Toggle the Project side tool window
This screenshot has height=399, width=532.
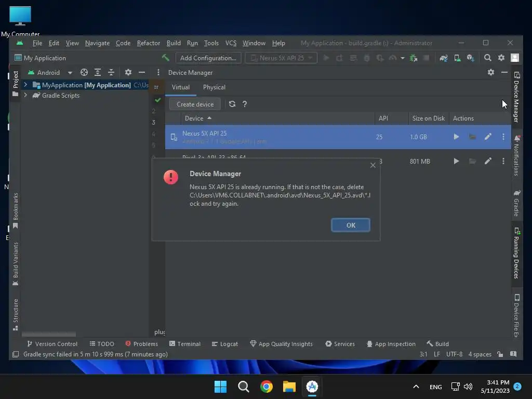(x=15, y=83)
